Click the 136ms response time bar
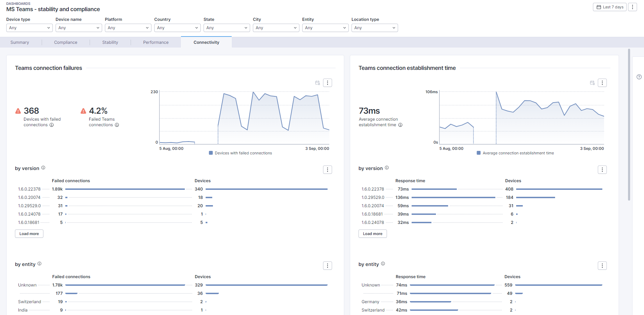Image resolution: width=644 pixels, height=315 pixels. [453, 197]
